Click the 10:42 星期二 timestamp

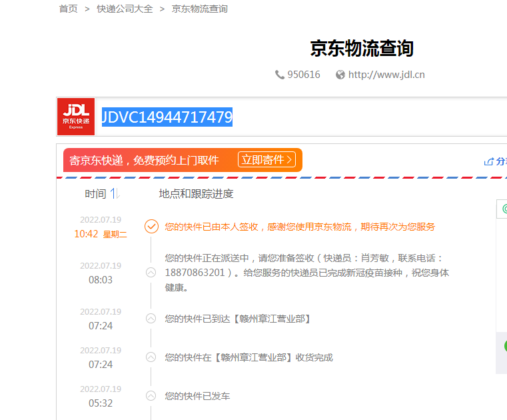point(101,234)
